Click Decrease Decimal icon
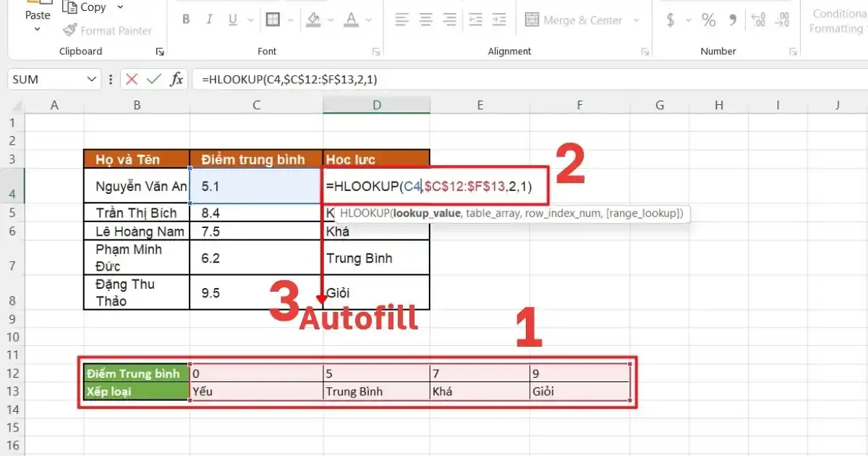The height and width of the screenshot is (456, 868). click(783, 20)
